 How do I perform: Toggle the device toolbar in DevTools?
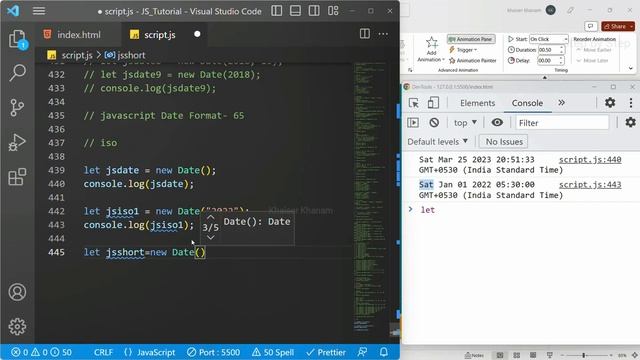pyautogui.click(x=433, y=103)
